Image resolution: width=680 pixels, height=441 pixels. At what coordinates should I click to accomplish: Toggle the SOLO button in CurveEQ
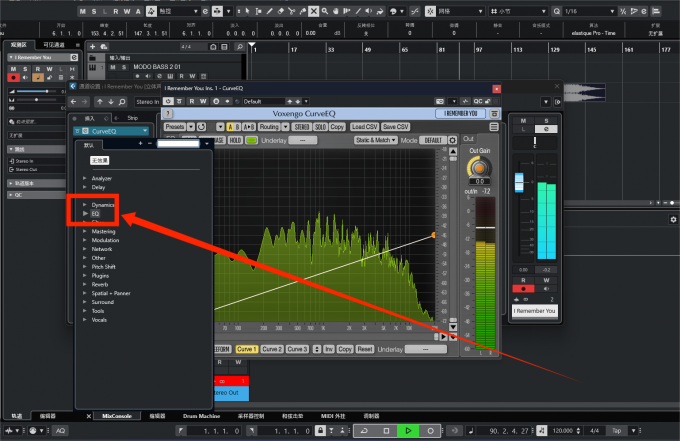coord(320,127)
